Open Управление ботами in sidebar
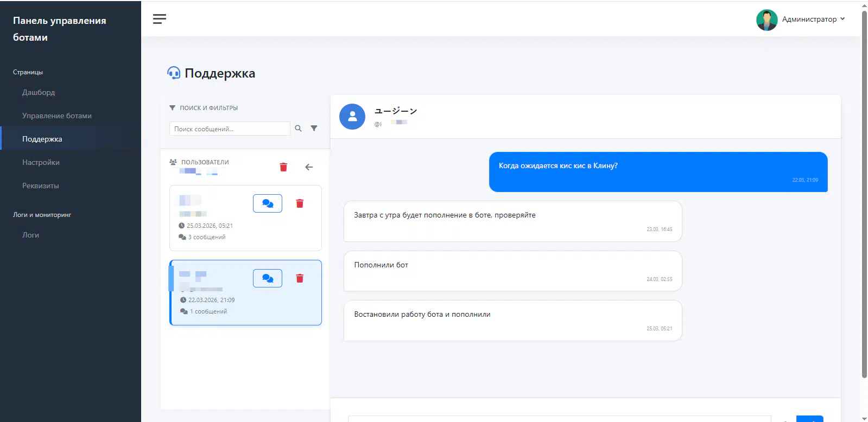868x422 pixels. (57, 116)
